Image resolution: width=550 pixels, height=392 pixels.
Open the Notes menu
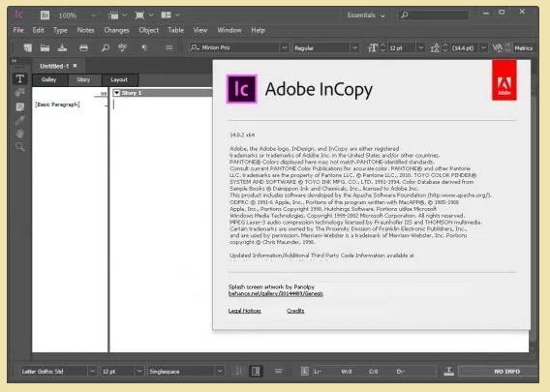point(85,30)
